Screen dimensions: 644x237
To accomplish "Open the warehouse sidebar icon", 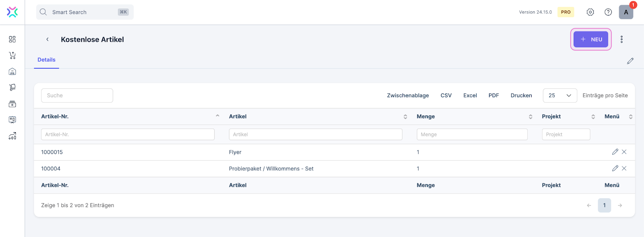I will tap(12, 72).
